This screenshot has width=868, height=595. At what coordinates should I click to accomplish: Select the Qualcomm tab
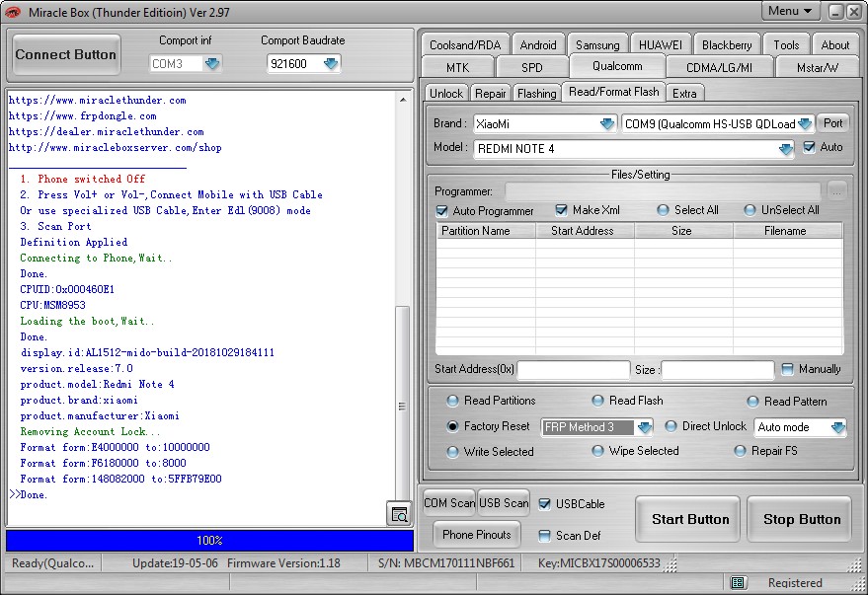617,66
